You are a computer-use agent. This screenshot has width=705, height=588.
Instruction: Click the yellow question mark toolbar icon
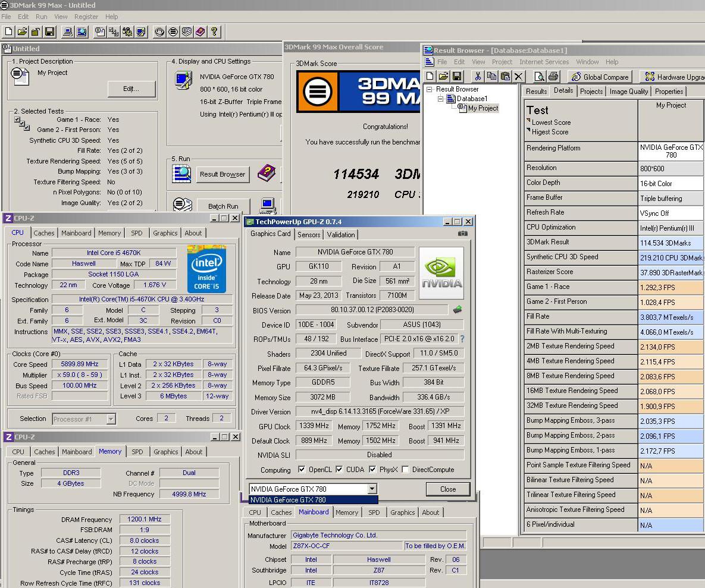tap(214, 32)
